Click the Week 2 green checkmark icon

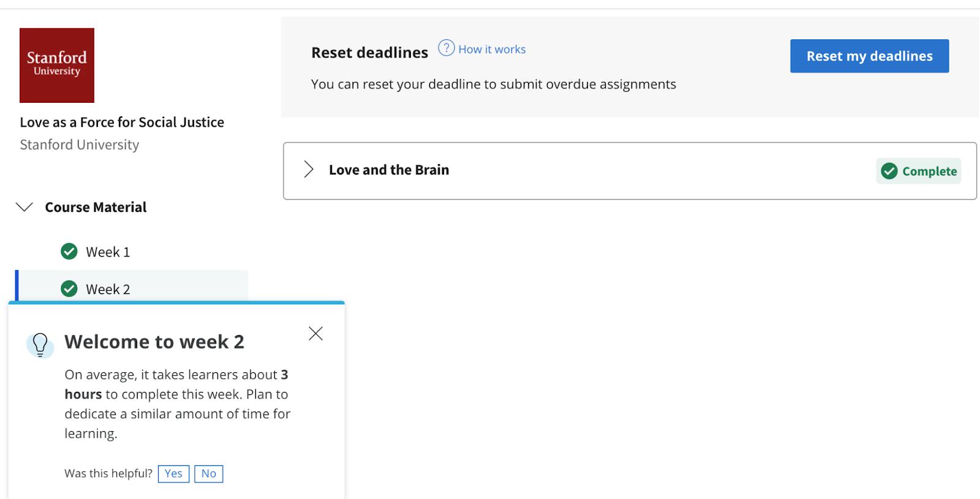pos(69,288)
